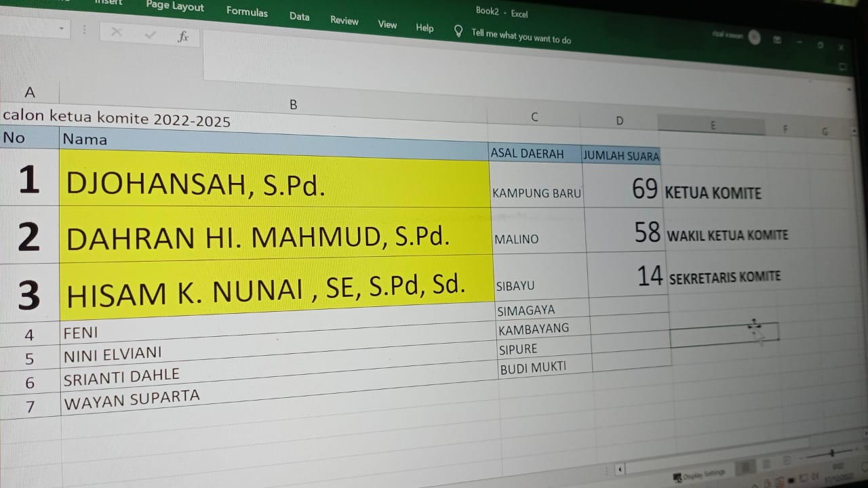This screenshot has width=868, height=488.
Task: Switch to Normal view in status bar
Action: (745, 466)
